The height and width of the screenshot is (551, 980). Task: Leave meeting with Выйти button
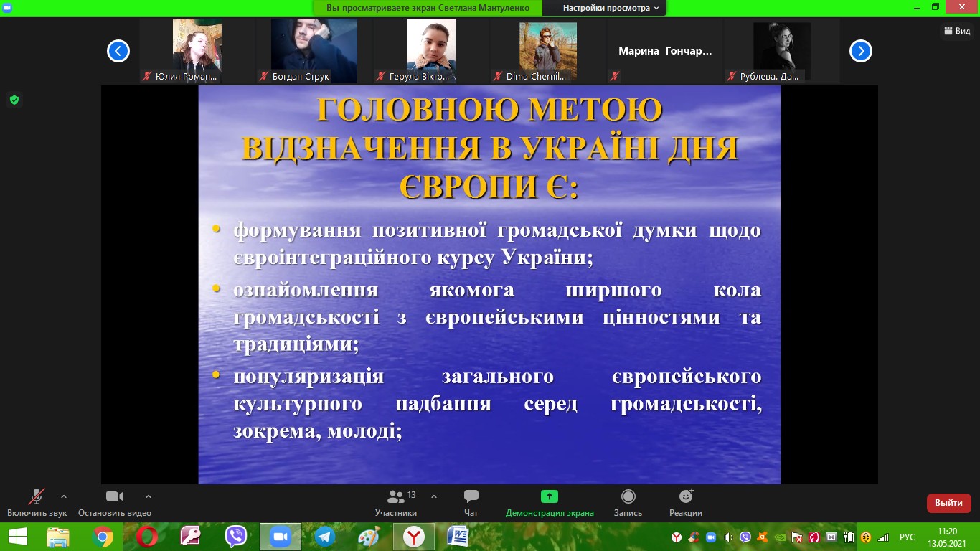tap(948, 503)
